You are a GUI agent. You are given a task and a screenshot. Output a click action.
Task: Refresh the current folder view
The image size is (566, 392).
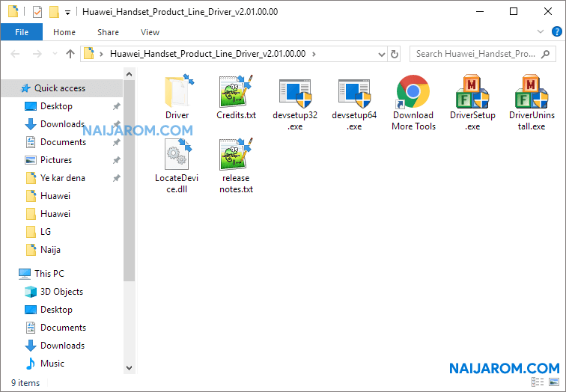point(394,54)
